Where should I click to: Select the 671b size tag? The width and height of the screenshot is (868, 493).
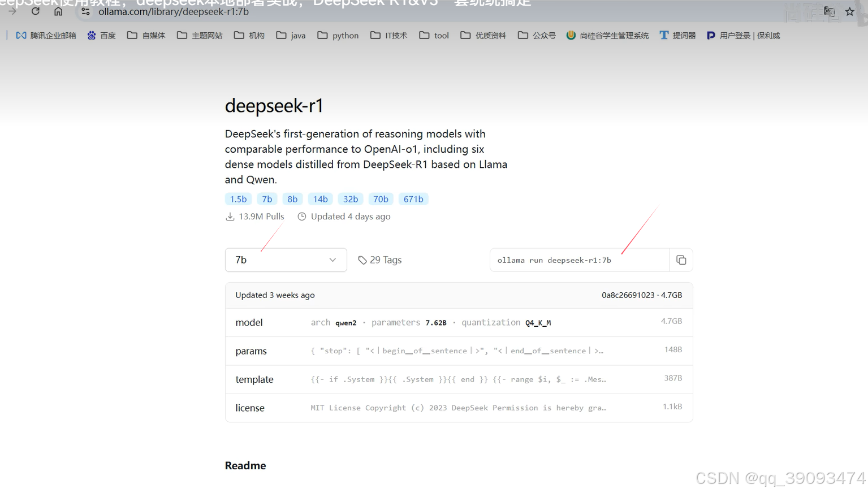[x=413, y=199]
